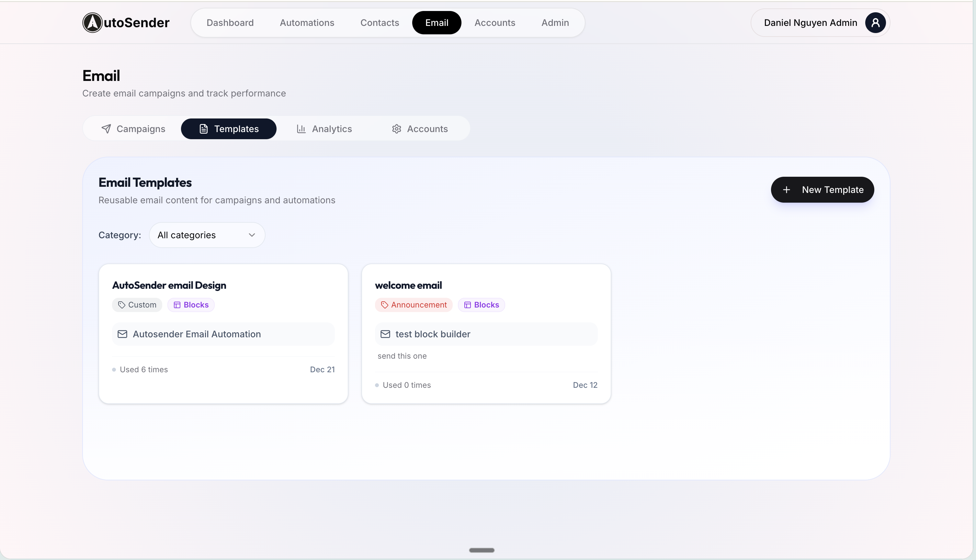Click the envelope icon beside test block builder
The width and height of the screenshot is (976, 560).
[x=385, y=334]
